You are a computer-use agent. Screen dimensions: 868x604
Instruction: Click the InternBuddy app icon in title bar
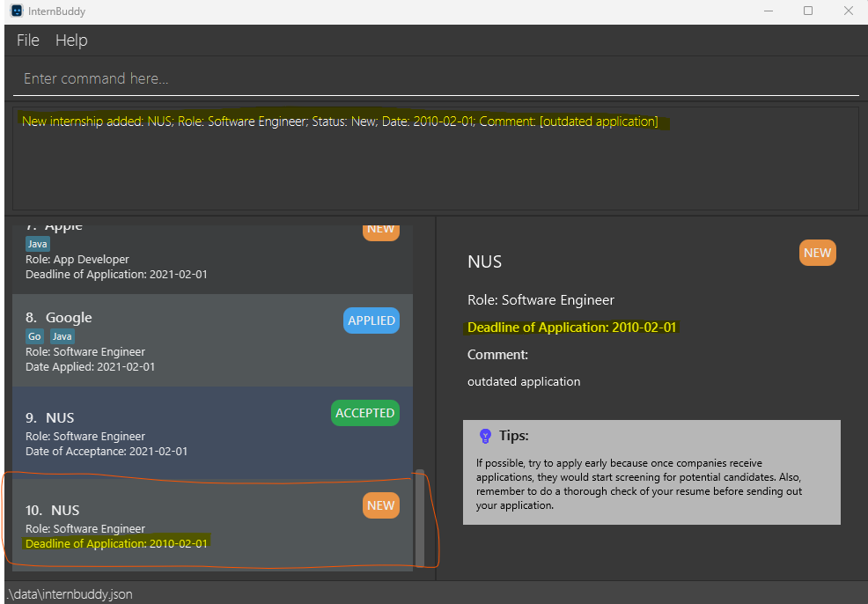point(17,11)
